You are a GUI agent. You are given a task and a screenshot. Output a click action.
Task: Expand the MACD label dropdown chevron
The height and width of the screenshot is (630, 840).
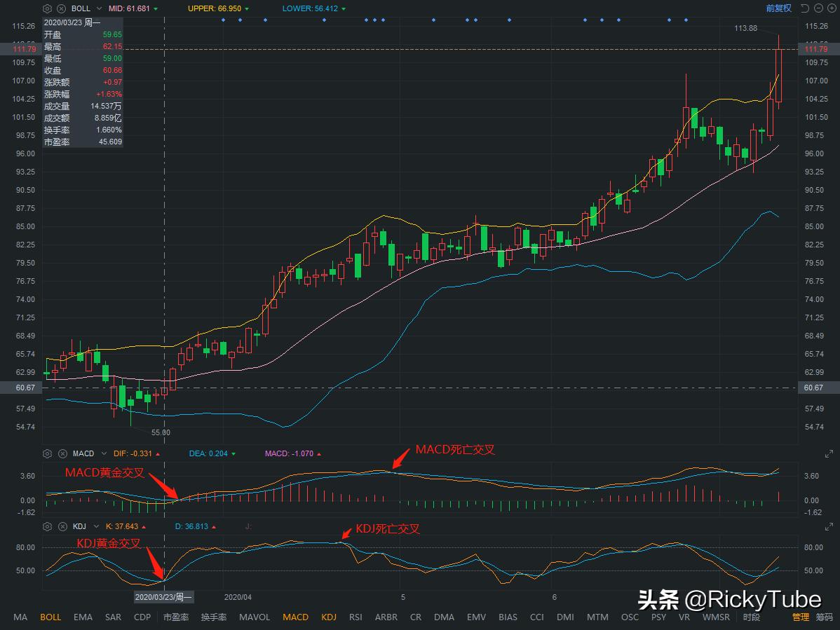point(102,453)
